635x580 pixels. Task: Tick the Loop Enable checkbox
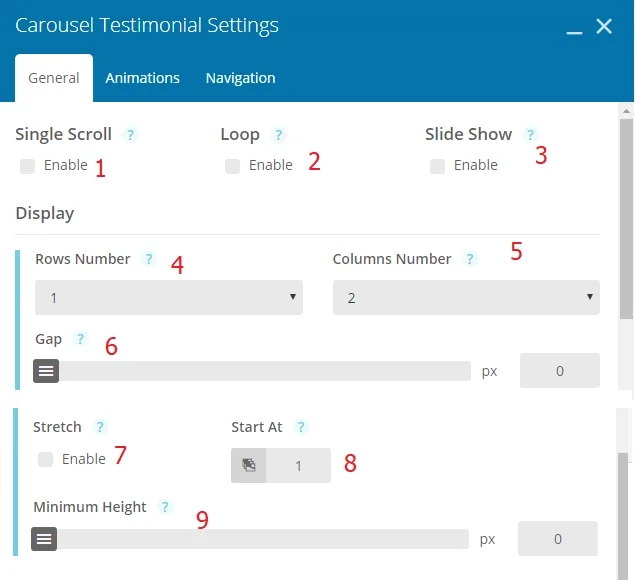click(232, 166)
